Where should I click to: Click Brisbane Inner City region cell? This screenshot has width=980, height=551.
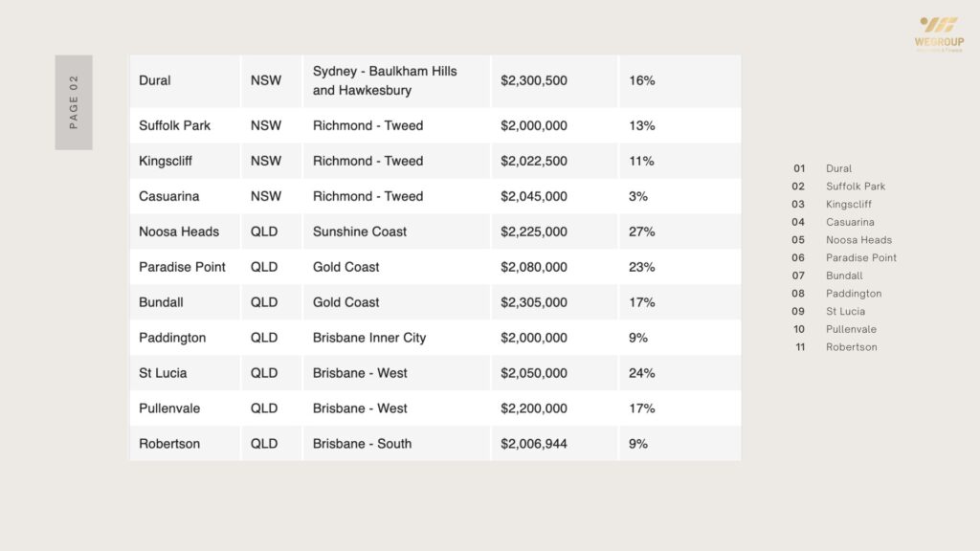pyautogui.click(x=369, y=338)
